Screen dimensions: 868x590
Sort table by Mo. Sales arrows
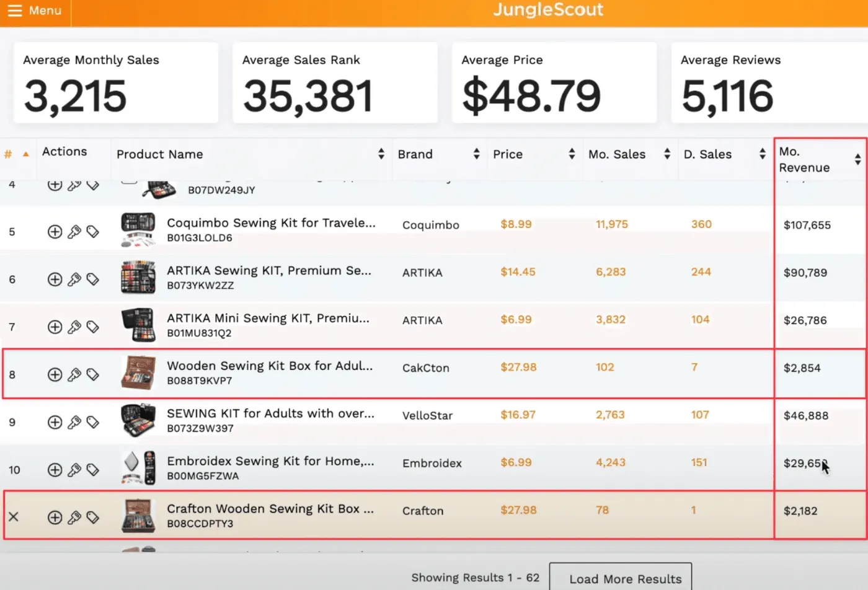(x=667, y=154)
